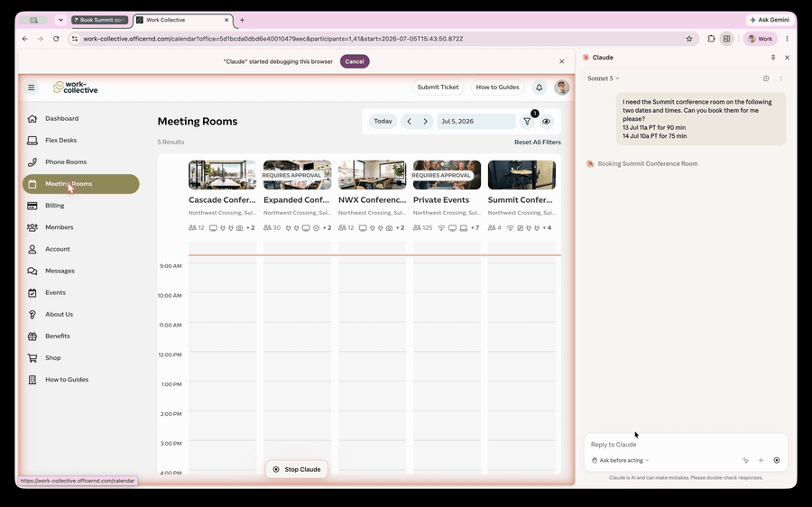Open Claude panel three-dot menu
This screenshot has height=507, width=812.
click(x=781, y=78)
